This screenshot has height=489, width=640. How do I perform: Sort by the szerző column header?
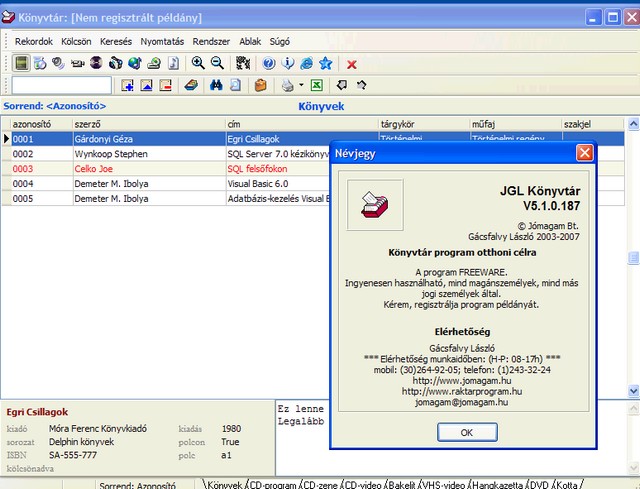pos(149,124)
